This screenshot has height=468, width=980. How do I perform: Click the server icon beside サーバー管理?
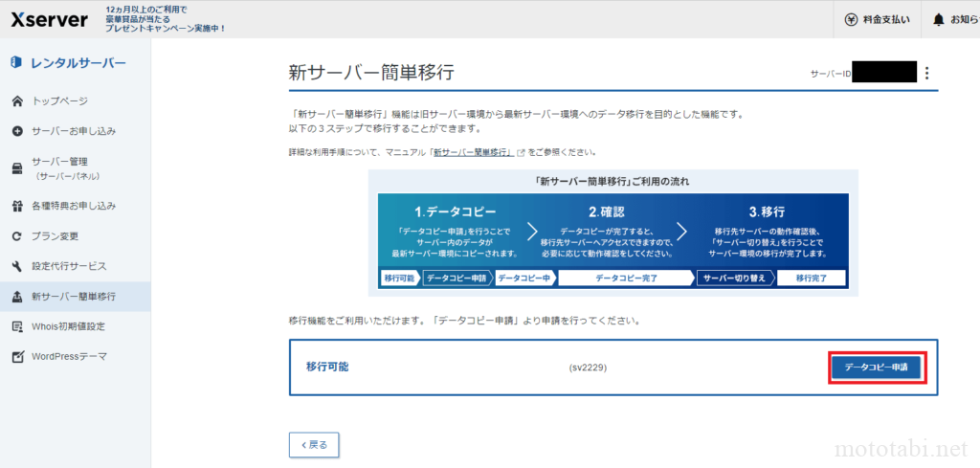point(17,168)
